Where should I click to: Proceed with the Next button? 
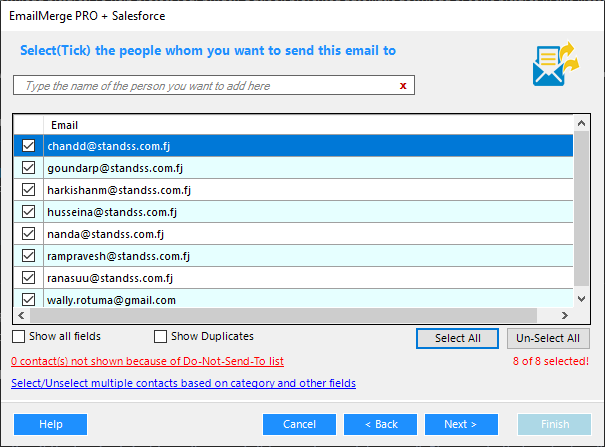[461, 425]
